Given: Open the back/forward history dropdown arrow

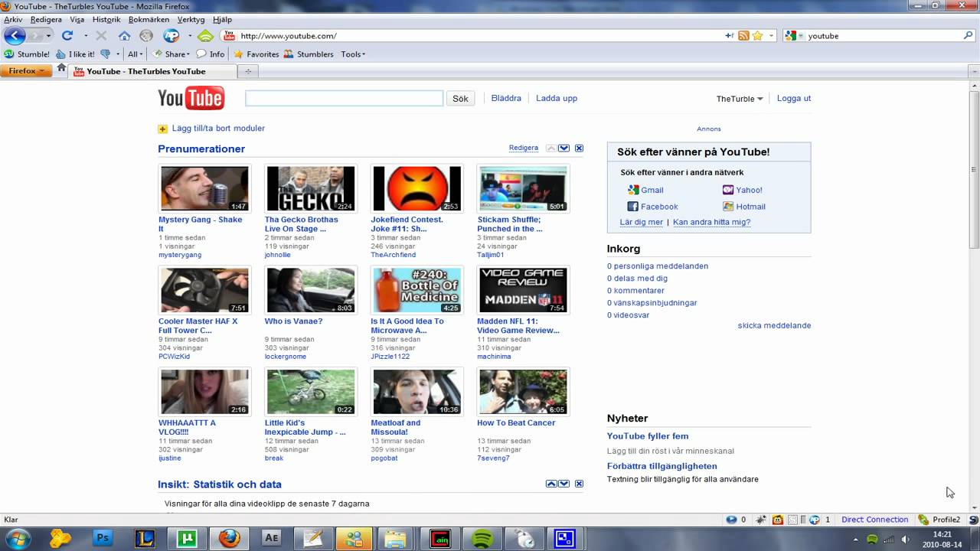Looking at the screenshot, I should pos(49,36).
